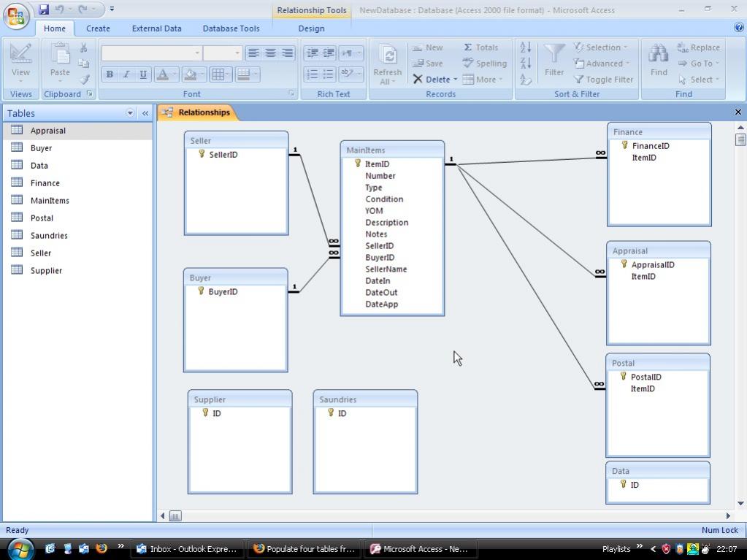
Task: Open the Design ribbon tab
Action: [x=311, y=28]
